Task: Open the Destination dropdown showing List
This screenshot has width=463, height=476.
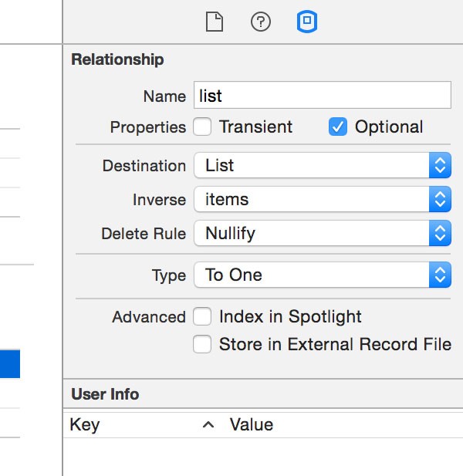Action: 323,165
